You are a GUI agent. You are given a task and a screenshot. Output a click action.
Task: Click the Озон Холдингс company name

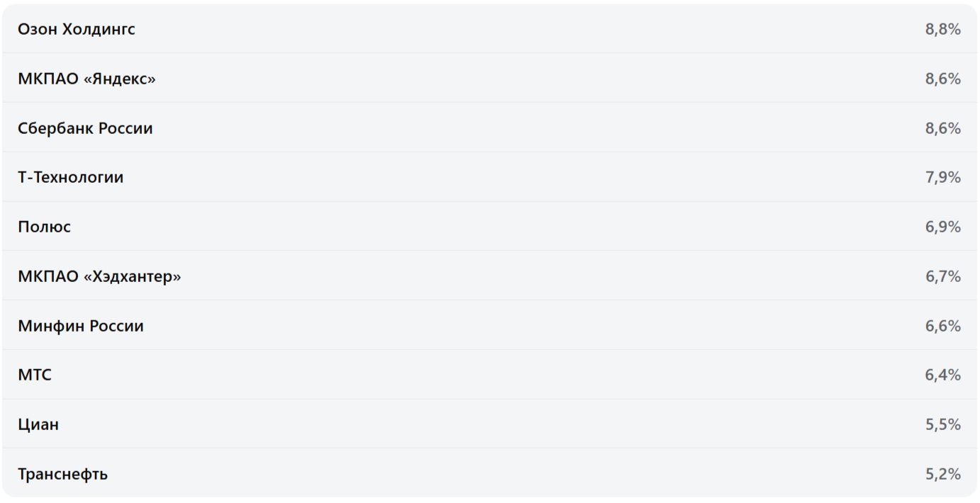pyautogui.click(x=77, y=29)
